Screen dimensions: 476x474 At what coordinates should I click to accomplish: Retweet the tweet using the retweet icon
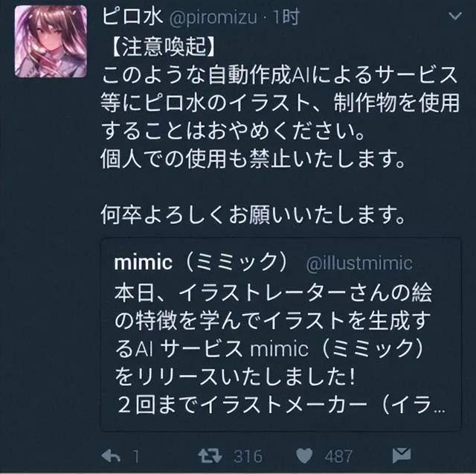coord(210,456)
